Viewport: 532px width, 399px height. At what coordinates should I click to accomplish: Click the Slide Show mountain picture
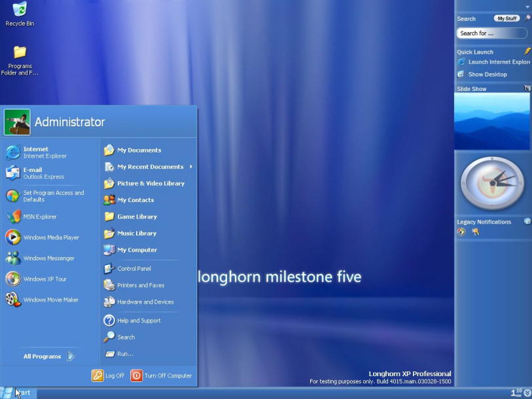tap(492, 121)
